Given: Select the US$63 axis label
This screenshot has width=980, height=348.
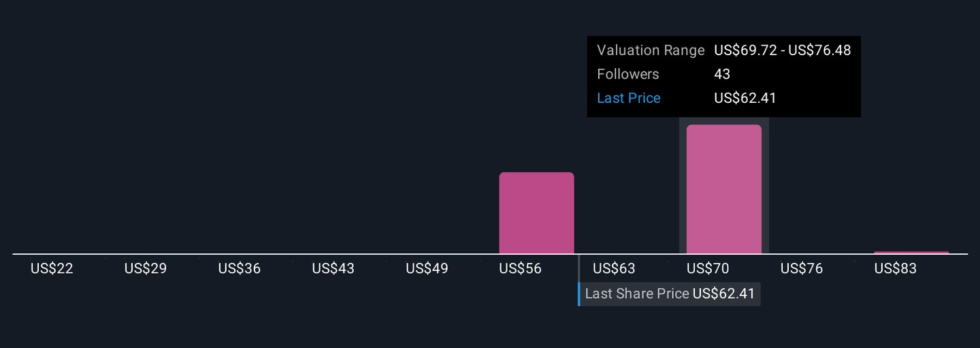Looking at the screenshot, I should [614, 268].
